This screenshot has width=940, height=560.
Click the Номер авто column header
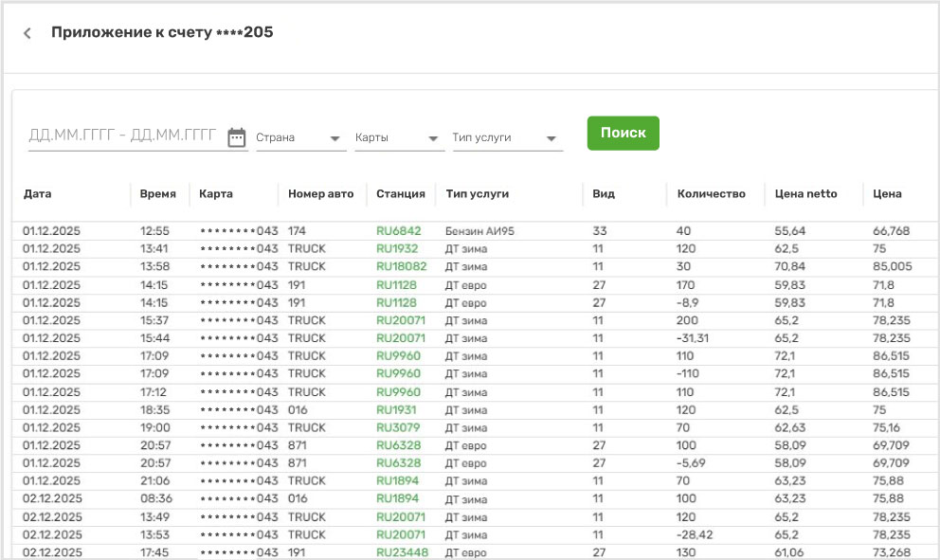320,194
